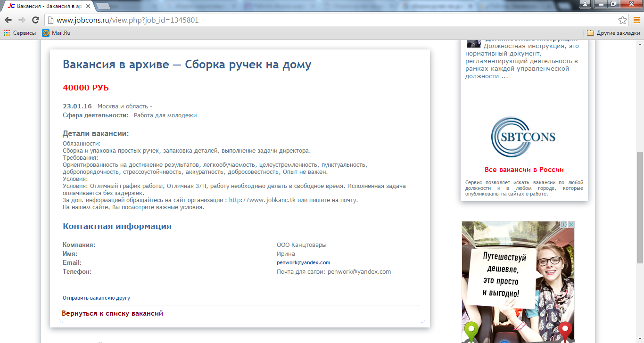
Task: Click the scrollbar up arrow
Action: tap(640, 43)
